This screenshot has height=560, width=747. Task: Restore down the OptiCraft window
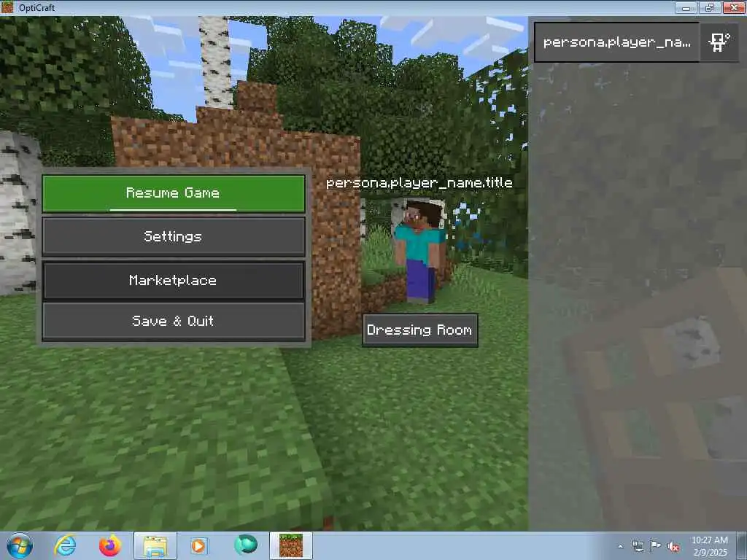click(x=710, y=7)
